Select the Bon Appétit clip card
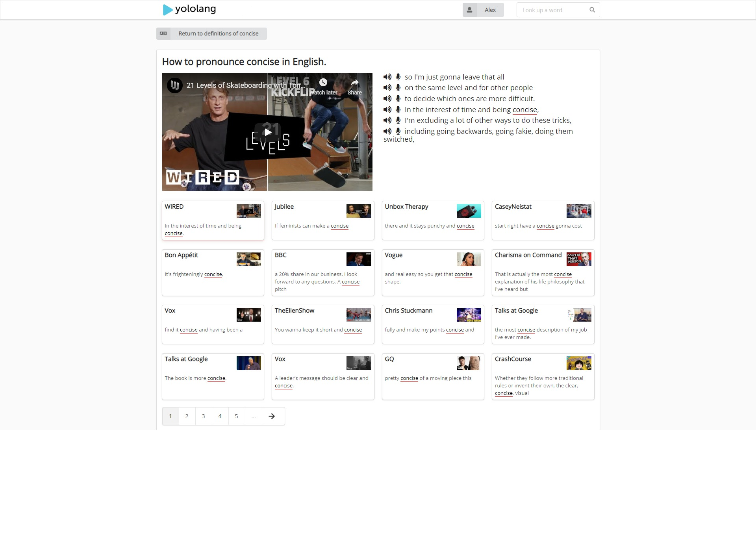 tap(213, 272)
